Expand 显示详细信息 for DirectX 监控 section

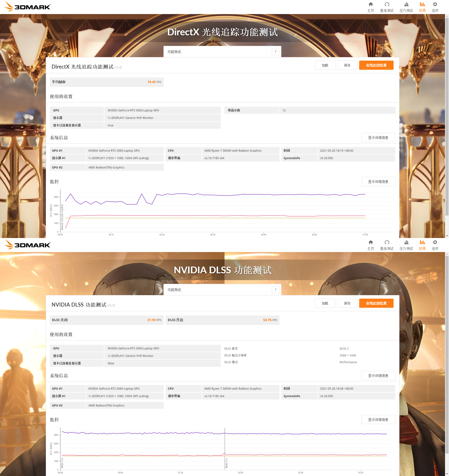(378, 182)
